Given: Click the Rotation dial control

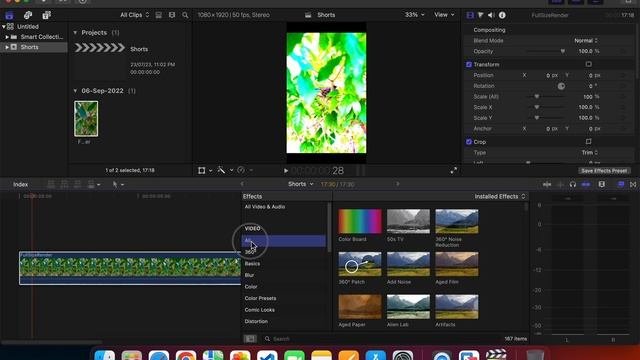Looking at the screenshot, I should coord(561,86).
